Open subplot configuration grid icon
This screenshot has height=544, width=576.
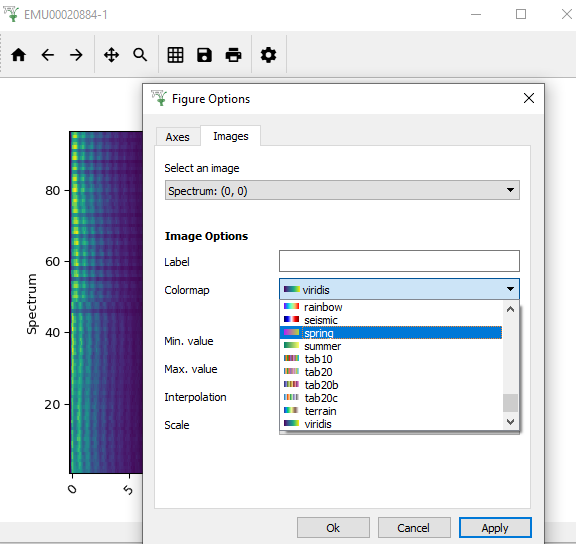tap(175, 55)
